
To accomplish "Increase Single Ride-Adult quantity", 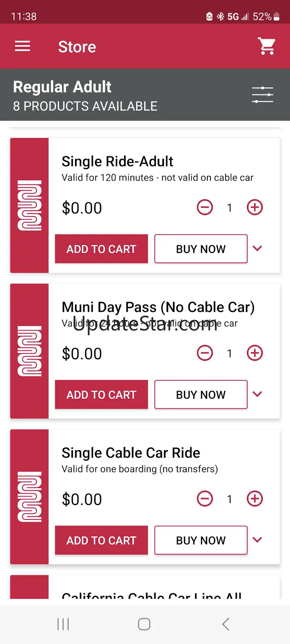I will click(255, 207).
